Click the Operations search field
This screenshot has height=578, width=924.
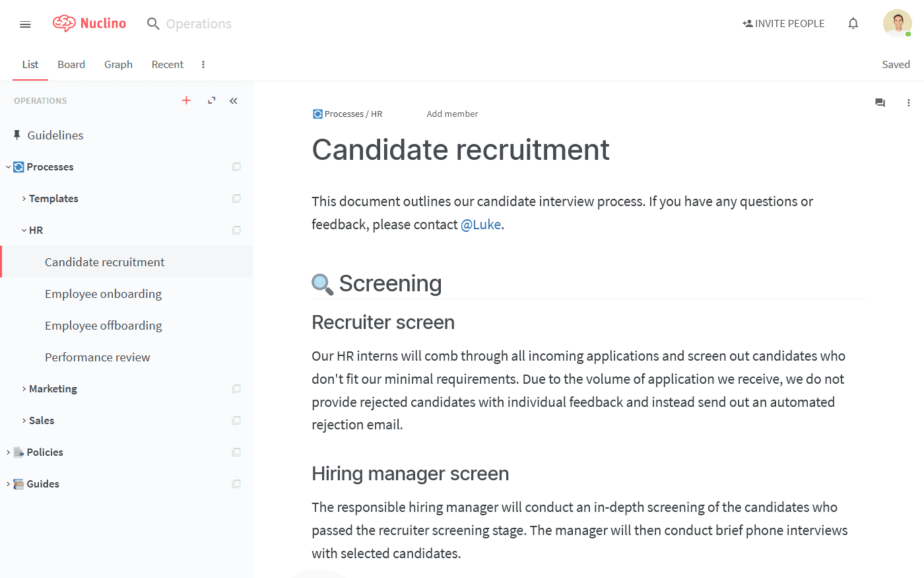(199, 24)
